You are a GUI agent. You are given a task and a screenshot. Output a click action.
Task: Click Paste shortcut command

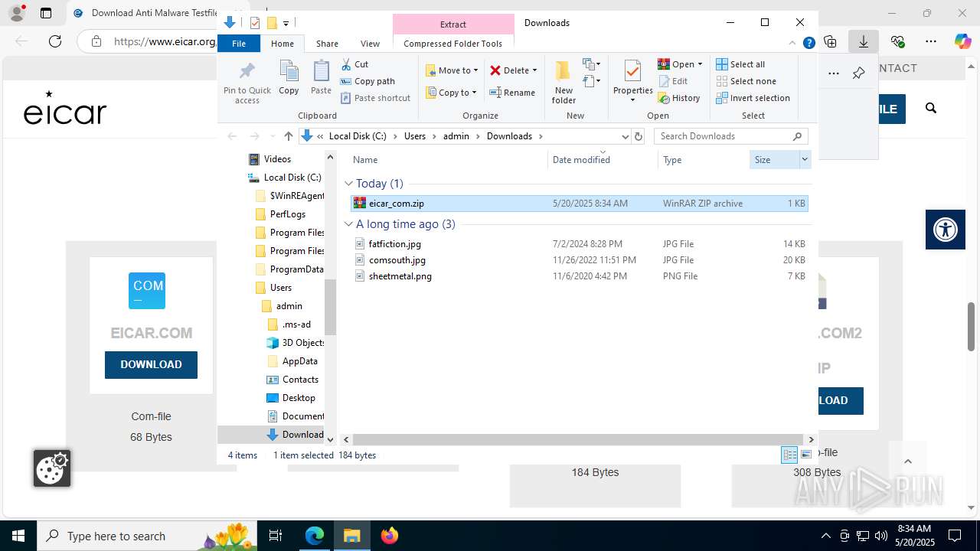tap(375, 98)
